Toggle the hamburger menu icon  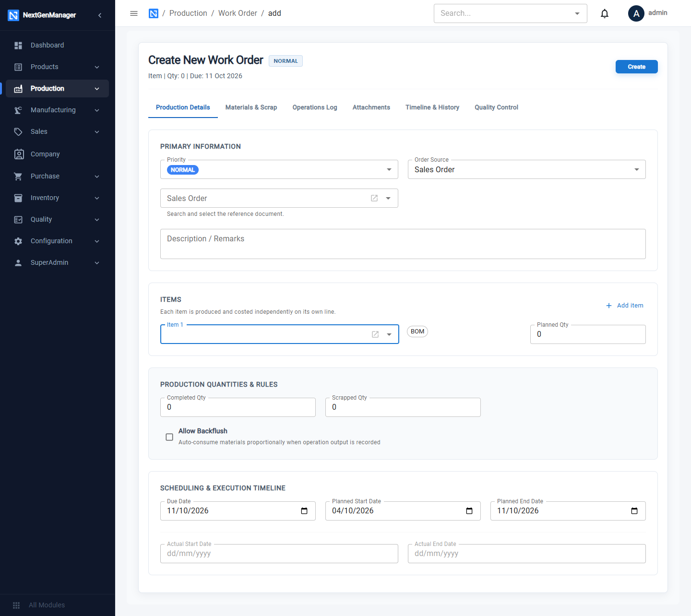coord(134,13)
